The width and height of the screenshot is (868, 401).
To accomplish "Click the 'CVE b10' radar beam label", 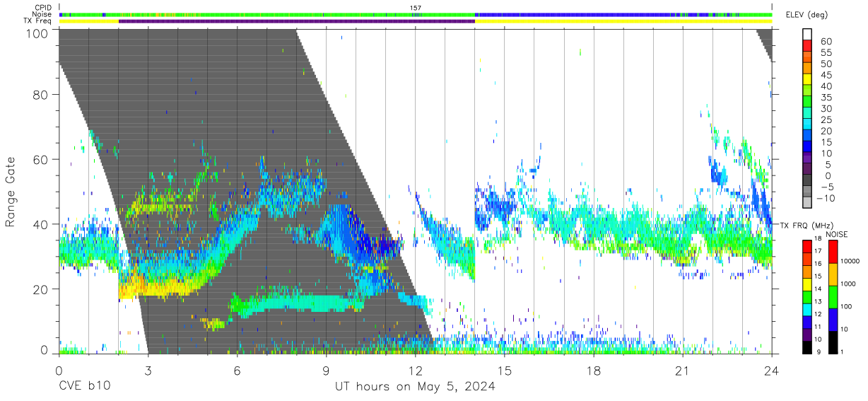I will point(84,387).
